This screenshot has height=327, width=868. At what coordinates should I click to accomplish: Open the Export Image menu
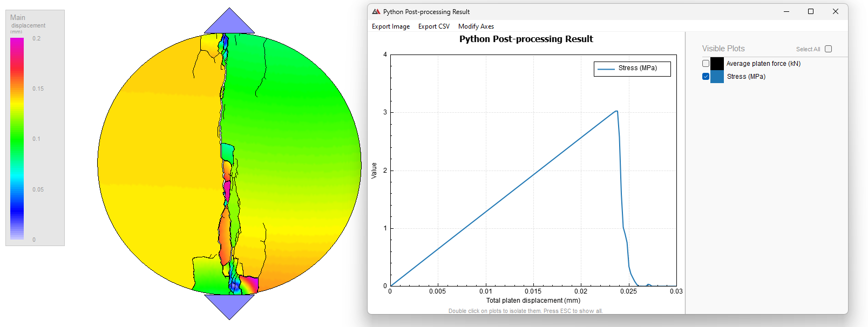click(391, 26)
